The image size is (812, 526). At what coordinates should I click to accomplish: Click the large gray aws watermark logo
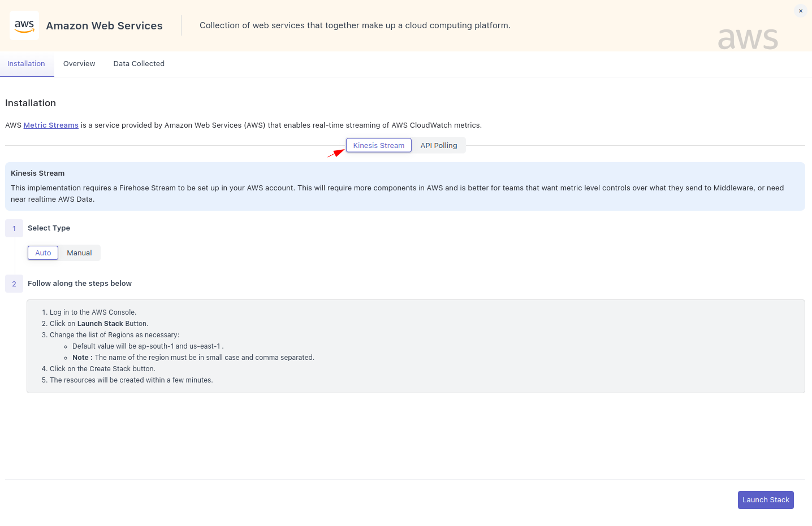tap(748, 38)
